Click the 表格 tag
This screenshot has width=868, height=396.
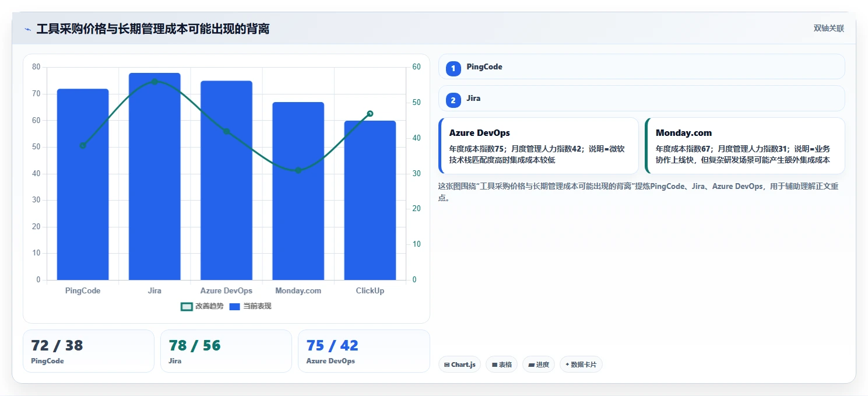[501, 365]
